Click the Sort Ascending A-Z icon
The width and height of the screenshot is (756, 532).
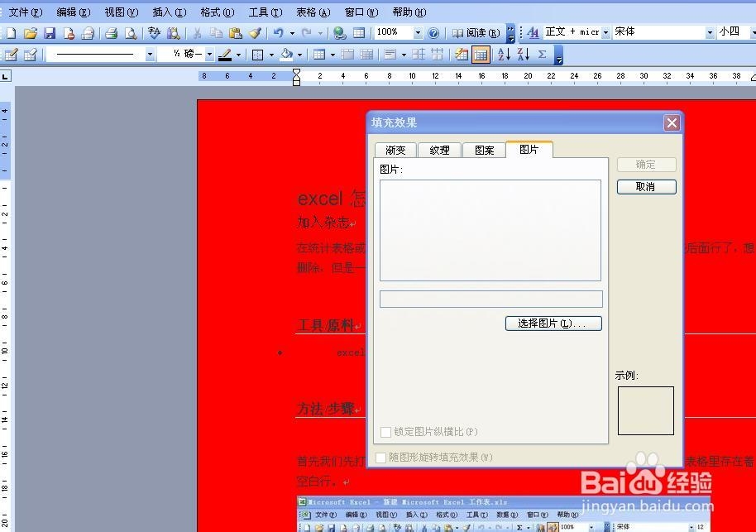[x=504, y=55]
